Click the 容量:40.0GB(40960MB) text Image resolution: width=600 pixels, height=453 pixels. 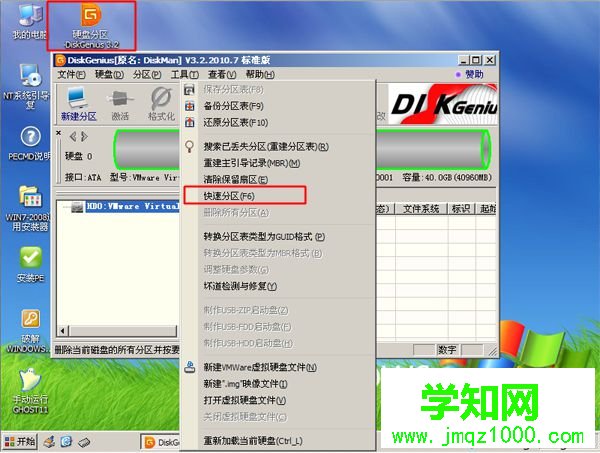[x=446, y=178]
